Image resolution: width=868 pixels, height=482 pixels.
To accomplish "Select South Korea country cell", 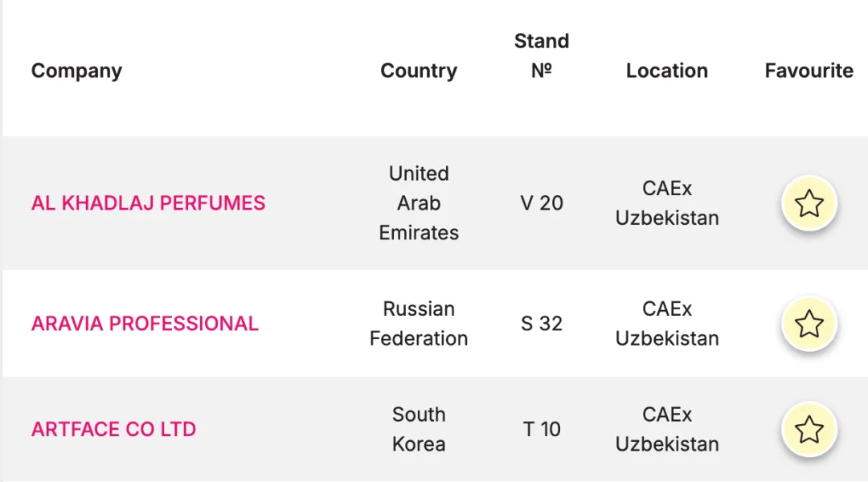I will (419, 430).
